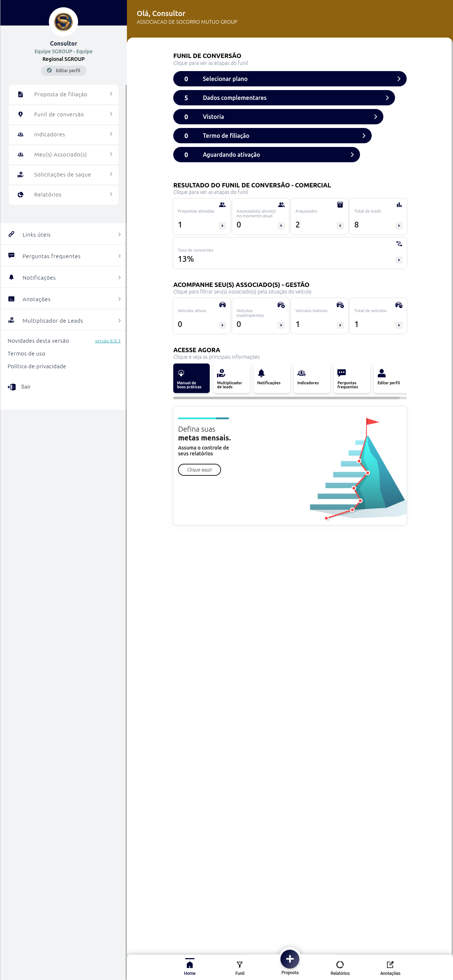The height and width of the screenshot is (980, 453).
Task: Switch to the Relatórios bottom tab
Action: pos(340,968)
